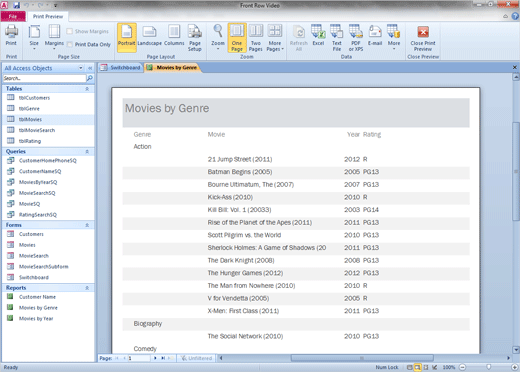
Task: Select Two Pages zoom view
Action: point(256,38)
